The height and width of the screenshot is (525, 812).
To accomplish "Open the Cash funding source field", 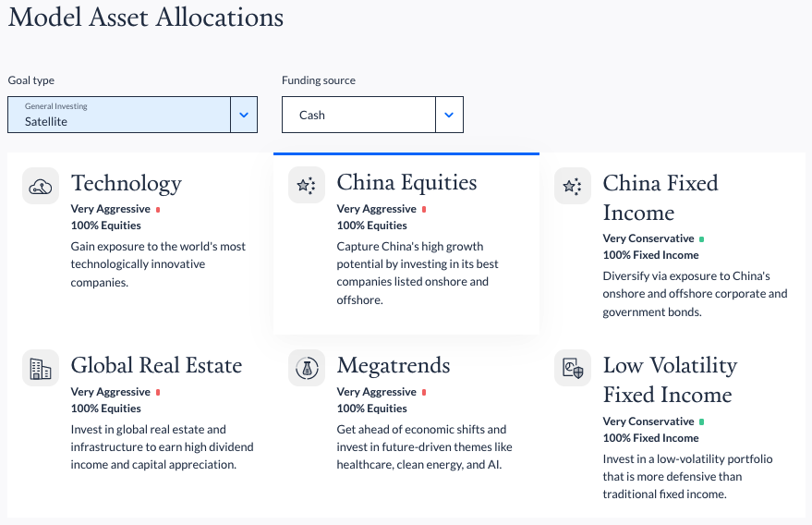I will click(x=373, y=115).
